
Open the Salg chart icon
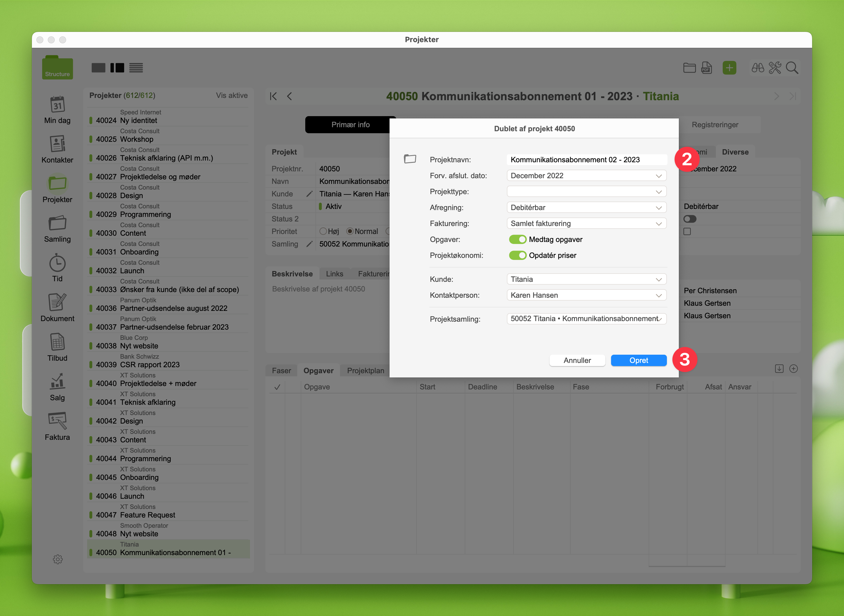(x=58, y=382)
